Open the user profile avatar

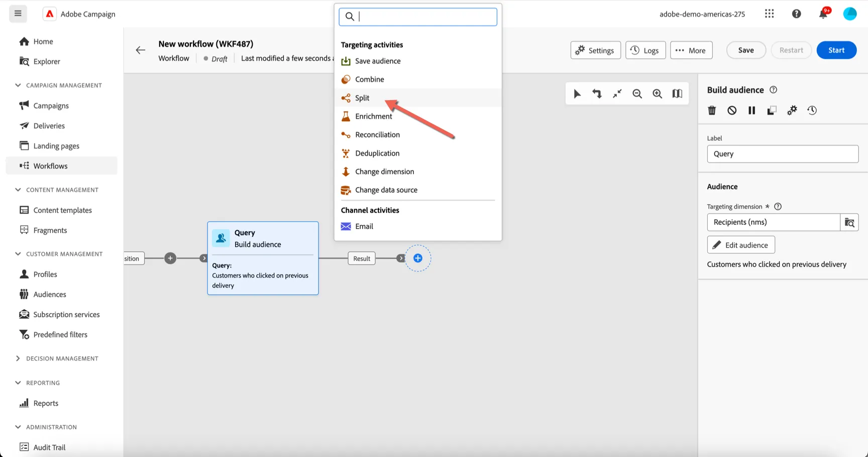850,14
